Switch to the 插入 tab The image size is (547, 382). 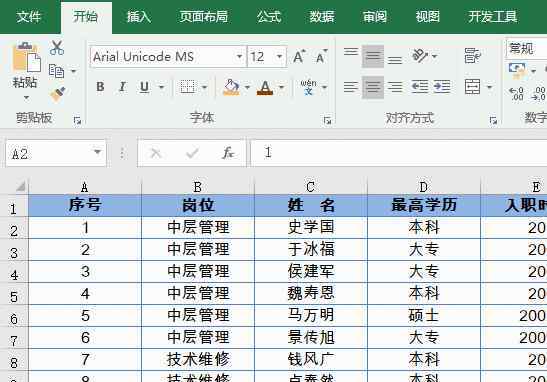139,16
